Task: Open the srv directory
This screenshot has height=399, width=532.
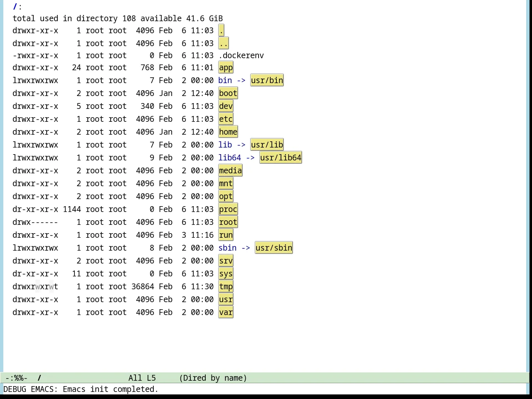Action: pos(226,261)
